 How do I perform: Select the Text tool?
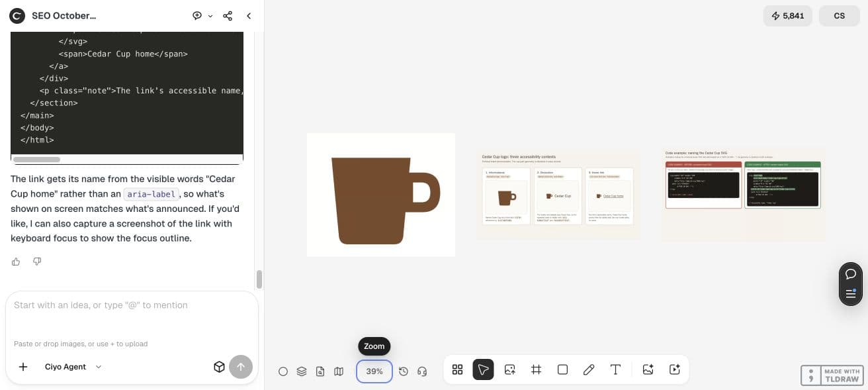tap(615, 369)
